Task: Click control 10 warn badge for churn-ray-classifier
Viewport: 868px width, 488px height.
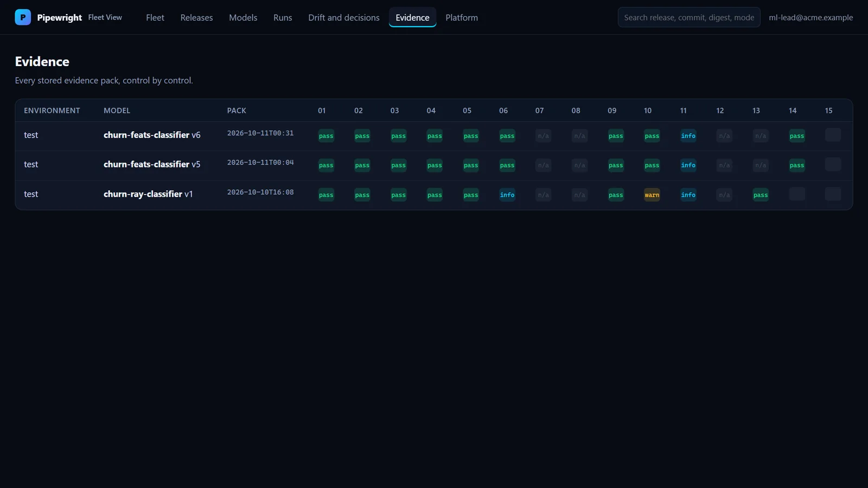Action: [x=652, y=195]
